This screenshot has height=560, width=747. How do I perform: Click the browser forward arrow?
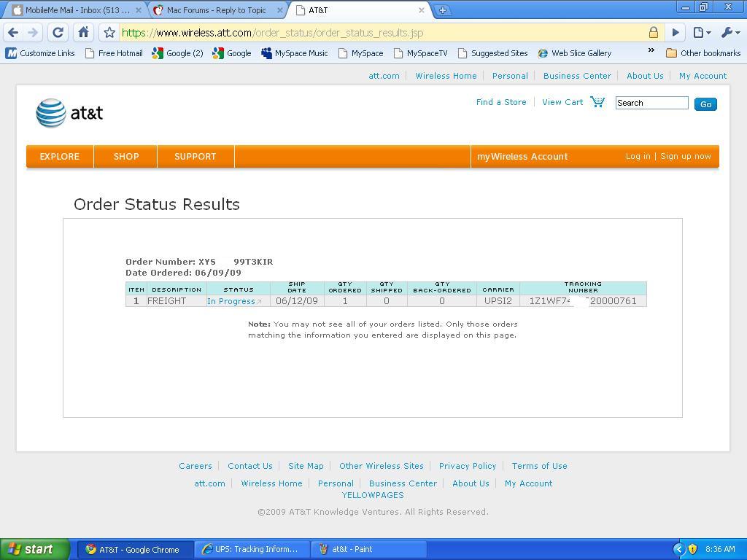[x=33, y=32]
